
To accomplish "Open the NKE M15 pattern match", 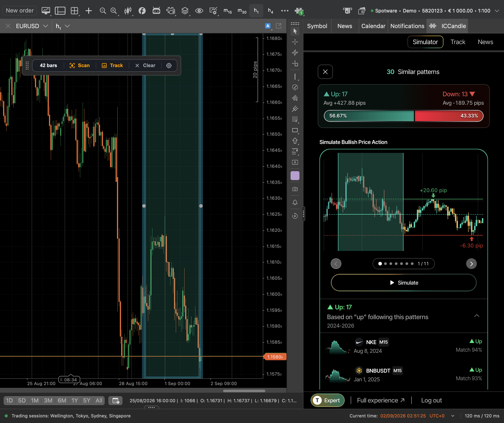I will pyautogui.click(x=404, y=346).
